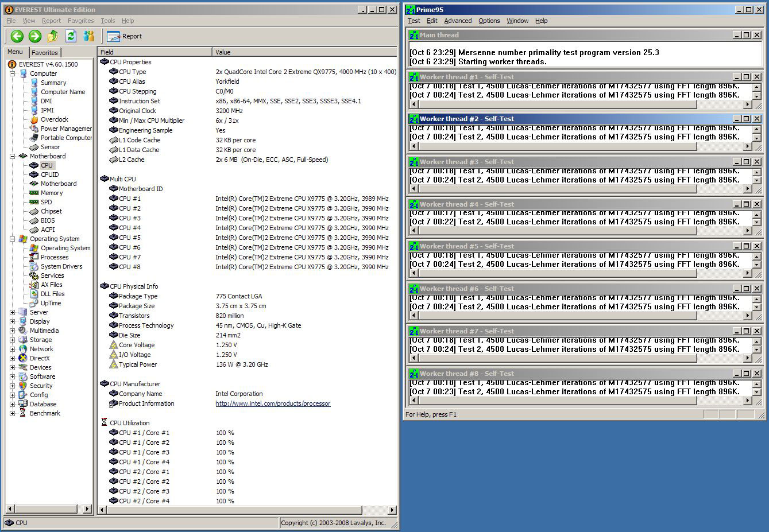Collapse the Operating System tree node

pos(13,239)
